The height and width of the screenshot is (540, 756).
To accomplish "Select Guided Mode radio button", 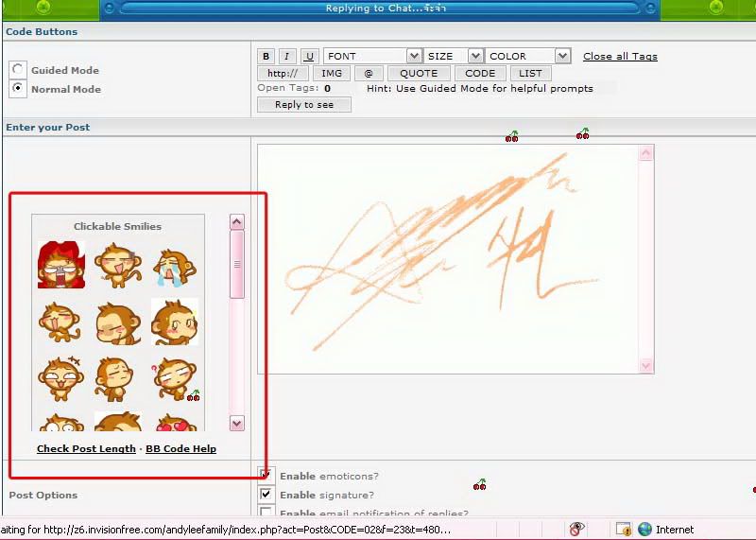I will [17, 70].
